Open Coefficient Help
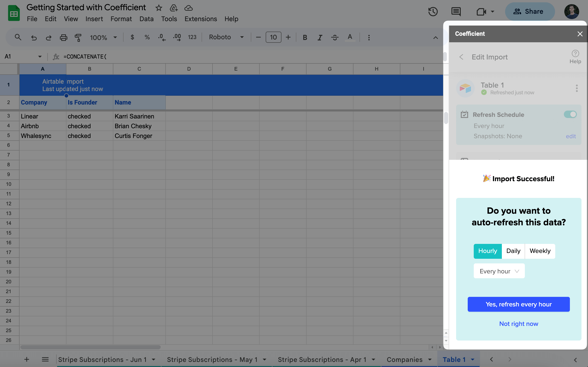Viewport: 588px width, 367px height. click(575, 57)
